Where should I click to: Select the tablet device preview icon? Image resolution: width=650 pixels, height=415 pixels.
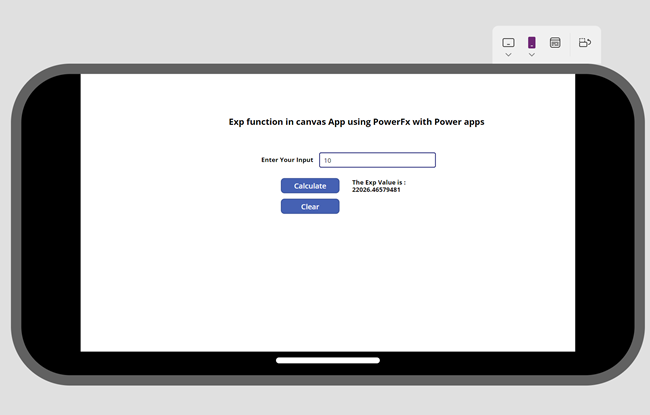[x=508, y=43]
